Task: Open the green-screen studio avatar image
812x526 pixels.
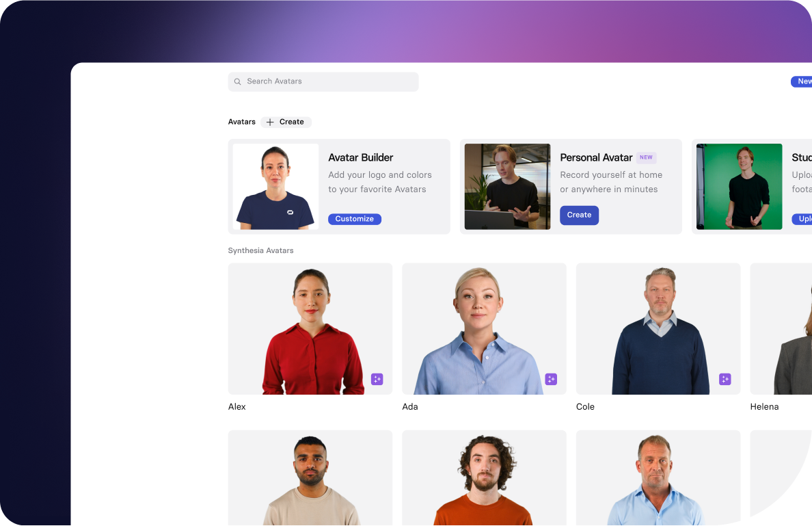Action: (x=739, y=187)
